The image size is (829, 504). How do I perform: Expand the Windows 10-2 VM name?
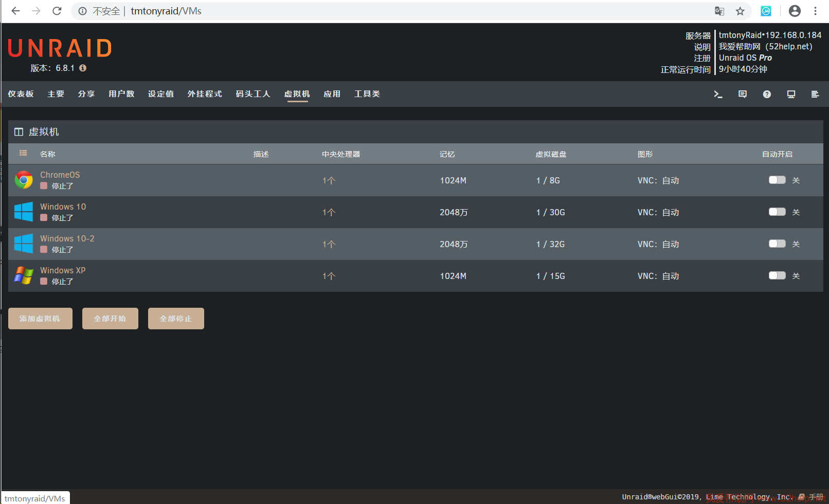point(67,238)
